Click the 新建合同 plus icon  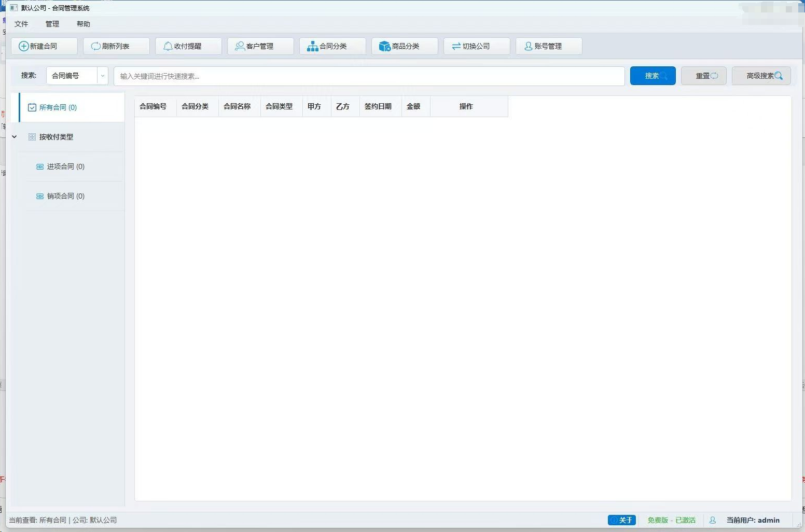pos(23,46)
